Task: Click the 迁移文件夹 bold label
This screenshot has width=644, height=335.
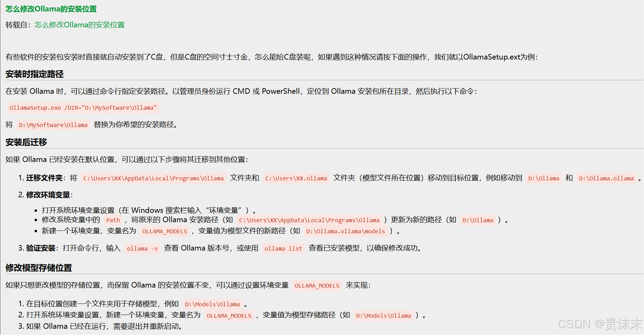Action: click(x=44, y=178)
